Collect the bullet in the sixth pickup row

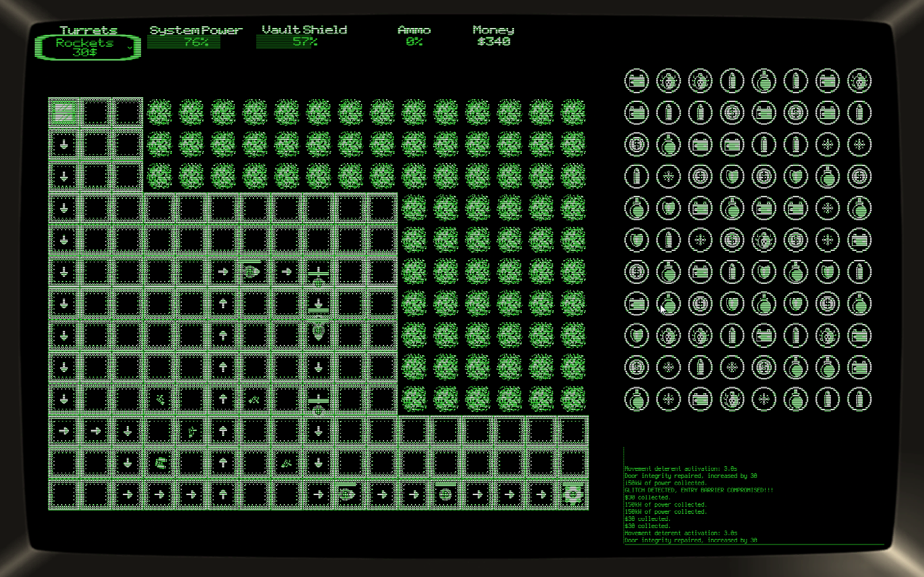[x=668, y=240]
